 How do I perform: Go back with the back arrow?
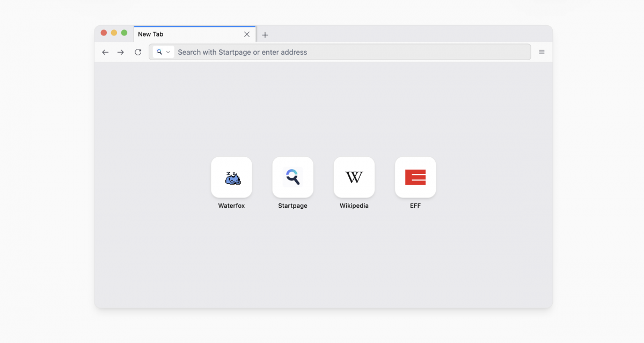[x=105, y=52]
